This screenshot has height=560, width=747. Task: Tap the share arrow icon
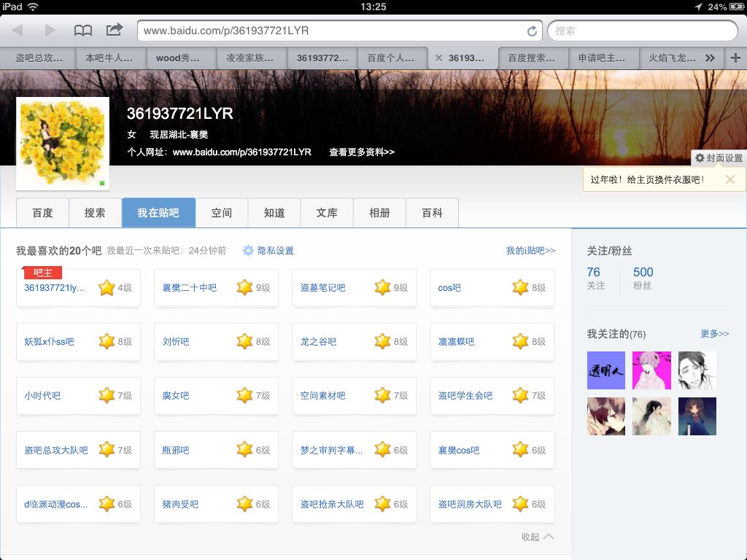pos(115,30)
